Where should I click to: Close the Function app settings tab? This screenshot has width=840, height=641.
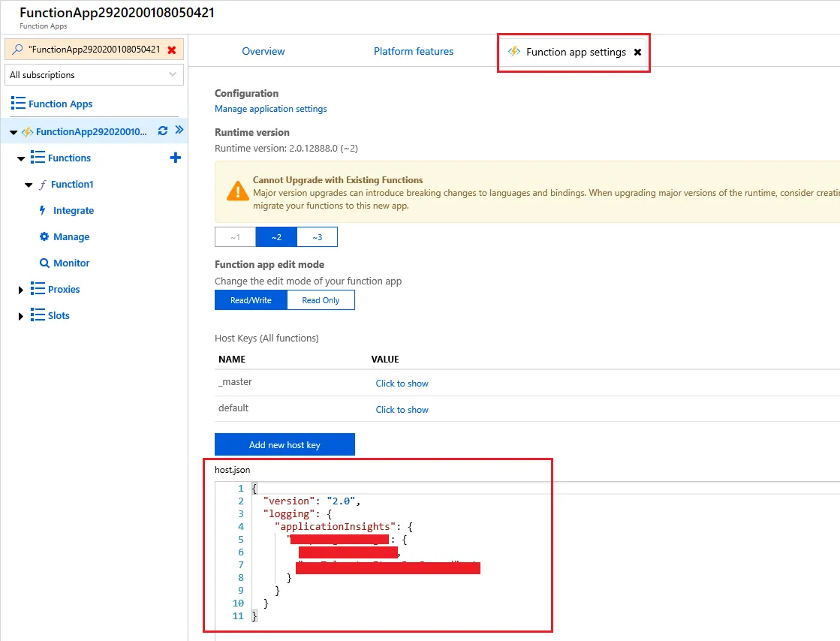[637, 52]
